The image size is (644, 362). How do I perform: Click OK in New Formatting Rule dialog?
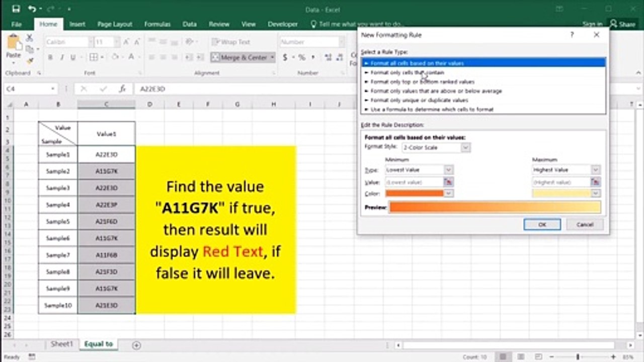542,225
